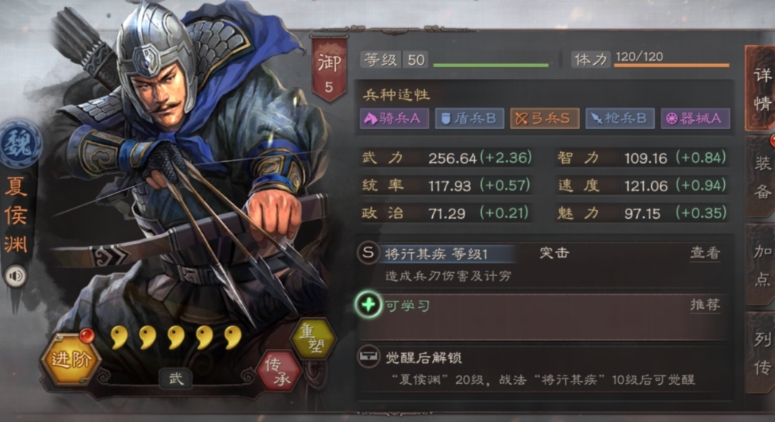The width and height of the screenshot is (775, 423).
Task: Click the orange 进阶 hexagon icon
Action: 71,359
